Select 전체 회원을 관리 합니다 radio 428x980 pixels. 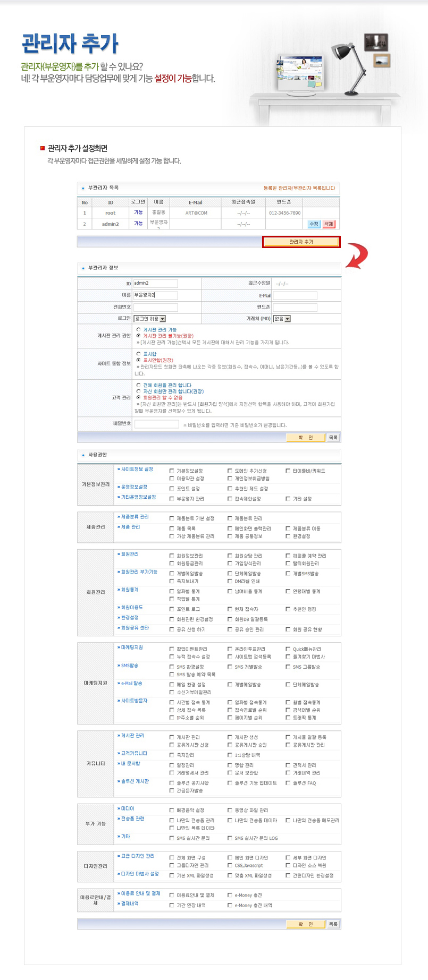[139, 385]
